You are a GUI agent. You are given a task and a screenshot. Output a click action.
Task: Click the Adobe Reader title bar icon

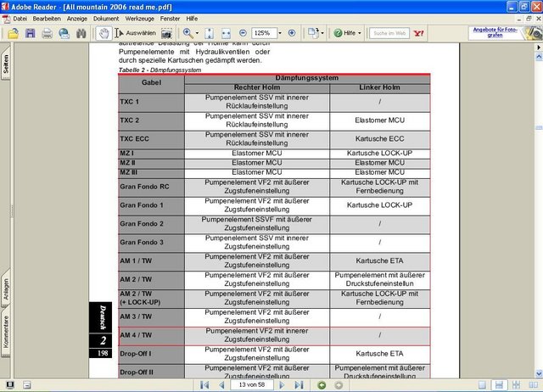[x=5, y=6]
